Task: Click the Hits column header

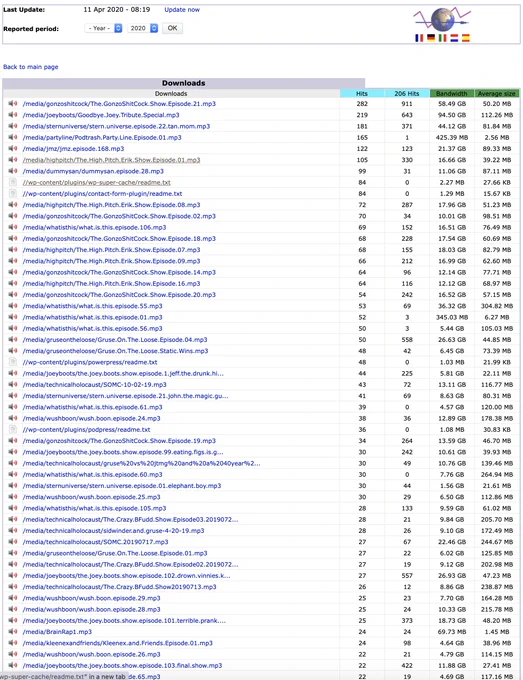Action: pyautogui.click(x=362, y=93)
